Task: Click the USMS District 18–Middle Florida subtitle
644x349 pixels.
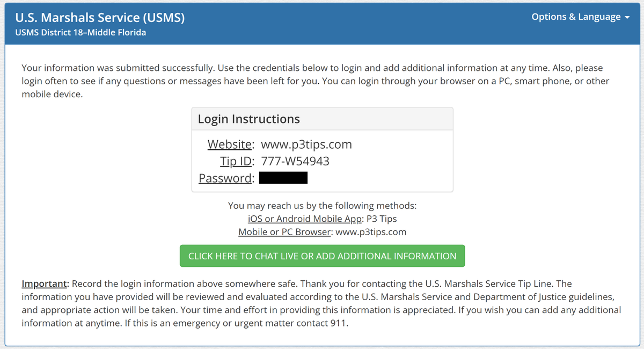Action: click(80, 33)
